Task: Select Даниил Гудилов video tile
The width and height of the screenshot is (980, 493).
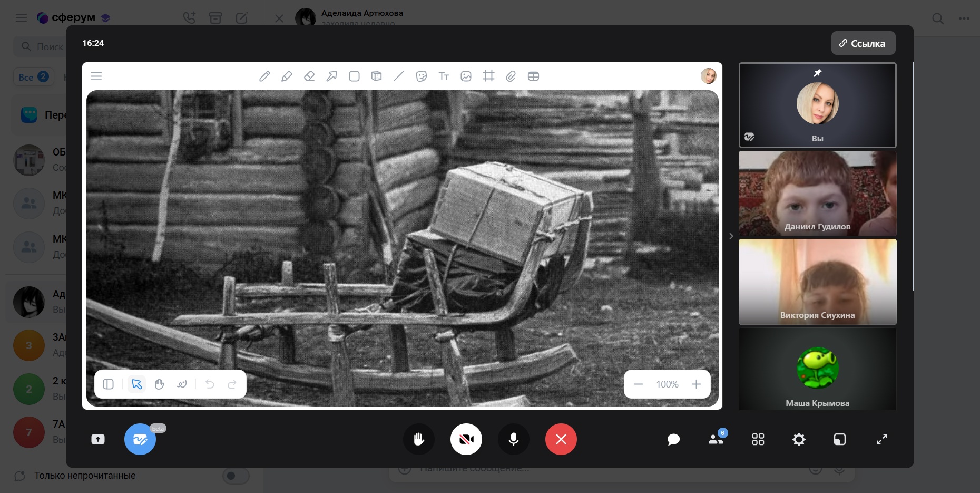Action: pos(817,194)
